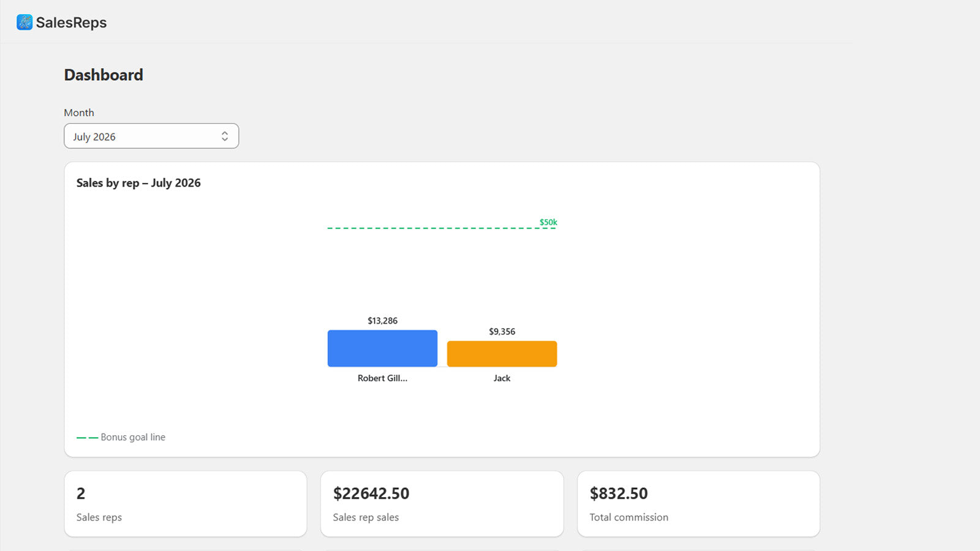Screen dimensions: 980x551
Task: Click the up-down chevron in Month selector
Action: [225, 137]
